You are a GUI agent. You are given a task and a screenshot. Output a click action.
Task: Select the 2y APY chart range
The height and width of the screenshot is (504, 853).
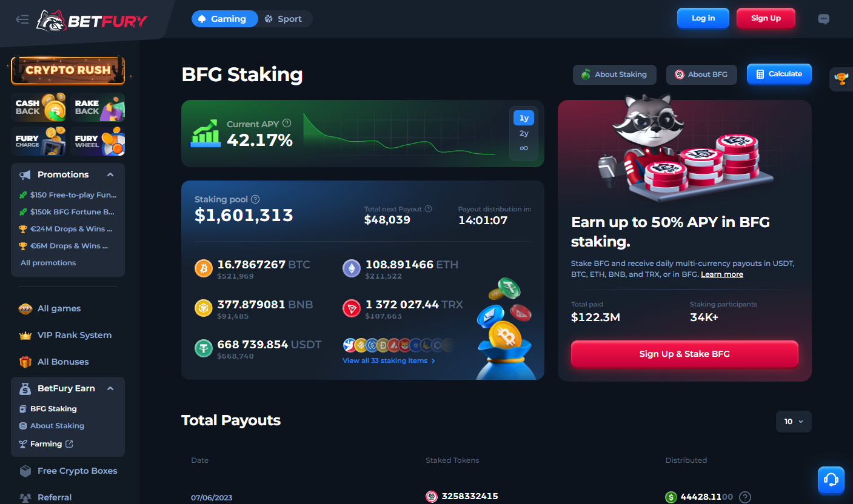tap(524, 133)
